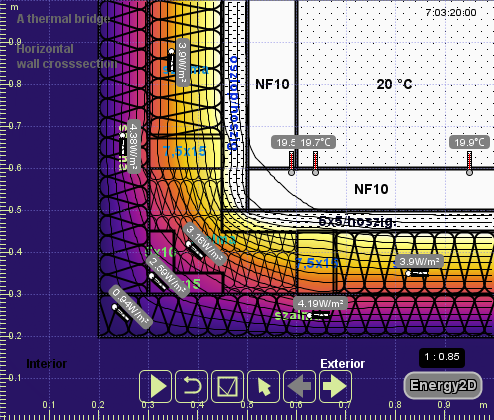
Task: Click the 1 : 0.85 scale label
Action: (442, 357)
